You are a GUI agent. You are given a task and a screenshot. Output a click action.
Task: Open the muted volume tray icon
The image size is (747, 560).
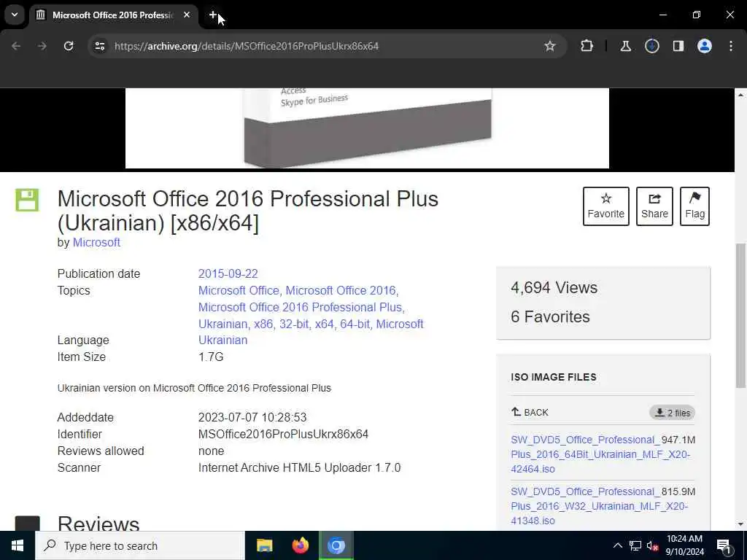coord(653,545)
